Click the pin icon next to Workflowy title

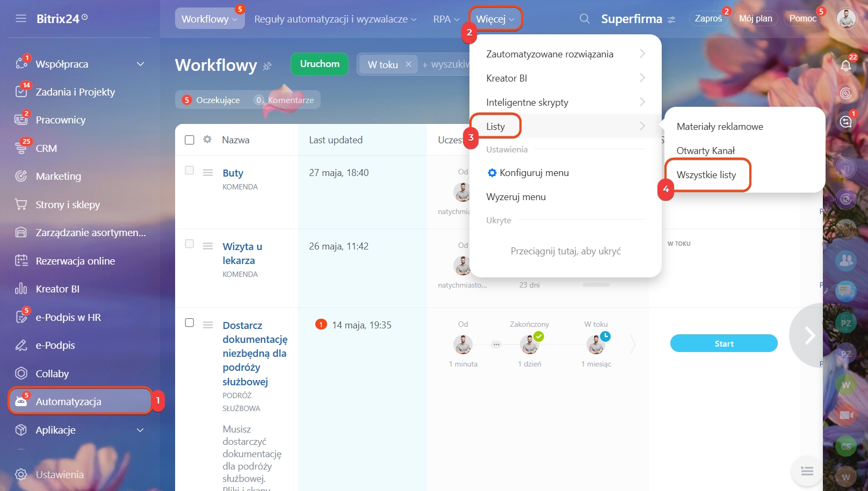(267, 67)
